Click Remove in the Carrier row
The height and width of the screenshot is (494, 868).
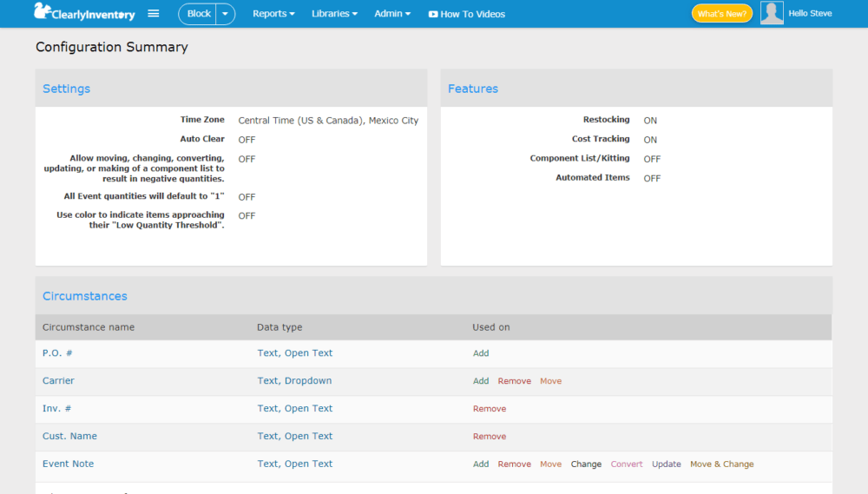[514, 381]
